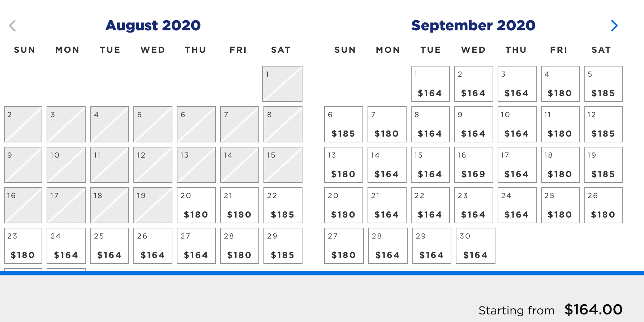This screenshot has width=644, height=322.
Task: Click the disabled August 15 cell
Action: pos(283,165)
